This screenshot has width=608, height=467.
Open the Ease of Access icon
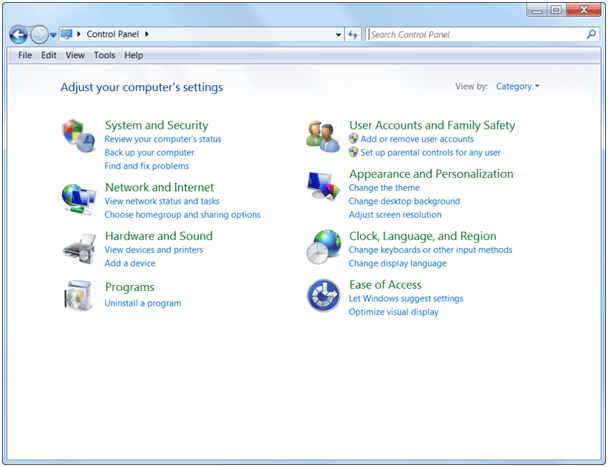(x=323, y=296)
